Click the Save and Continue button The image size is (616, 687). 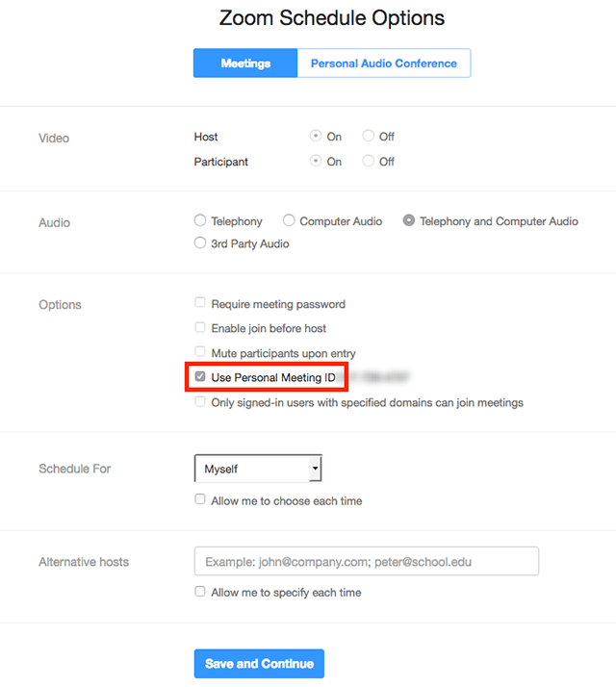(259, 663)
